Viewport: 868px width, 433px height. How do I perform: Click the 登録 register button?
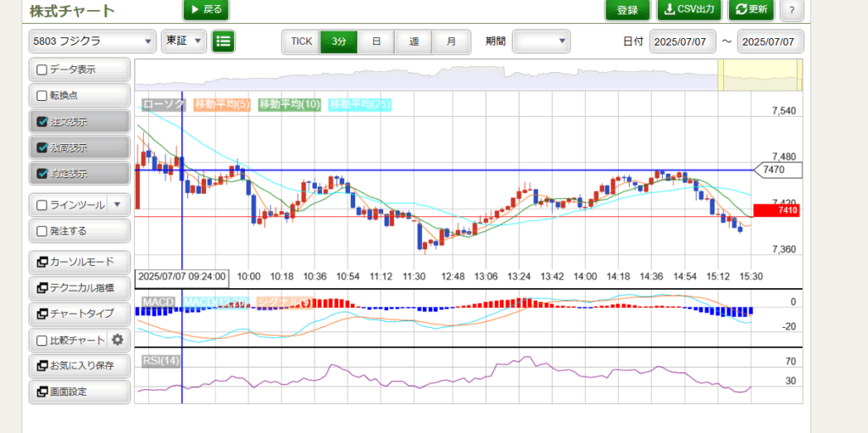click(x=627, y=10)
